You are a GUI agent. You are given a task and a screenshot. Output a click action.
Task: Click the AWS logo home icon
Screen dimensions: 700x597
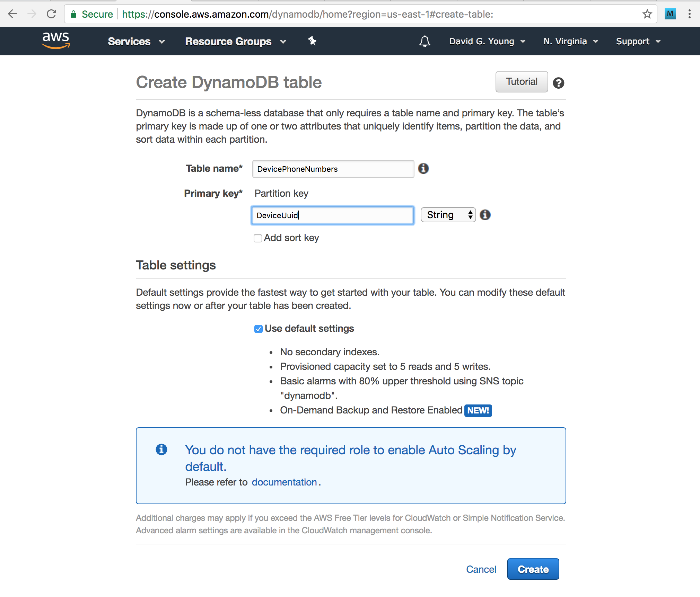pos(56,41)
